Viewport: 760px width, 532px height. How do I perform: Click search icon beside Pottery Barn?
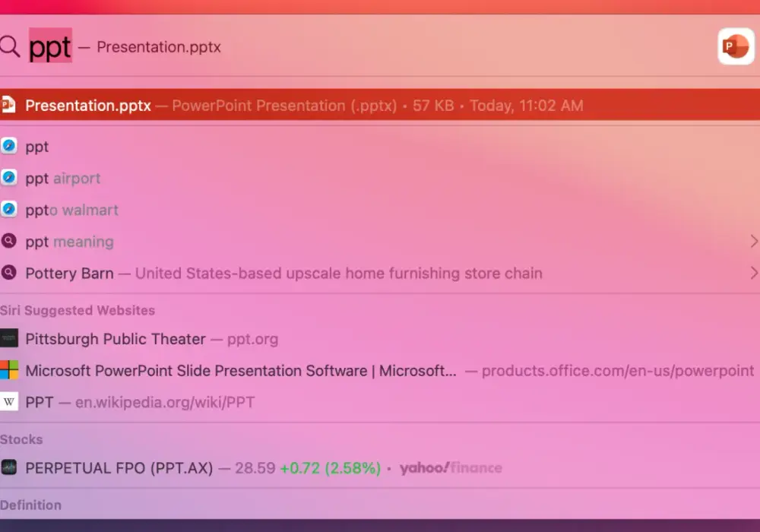[8, 273]
